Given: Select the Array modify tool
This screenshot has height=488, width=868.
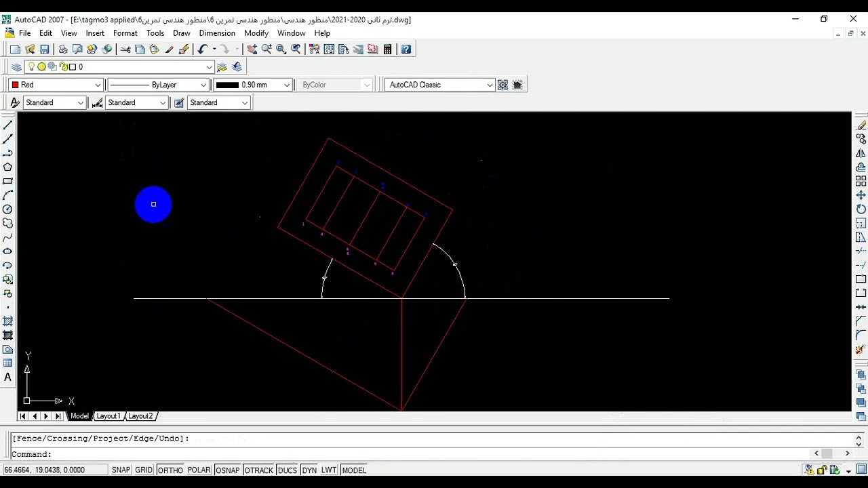Looking at the screenshot, I should pos(861,181).
